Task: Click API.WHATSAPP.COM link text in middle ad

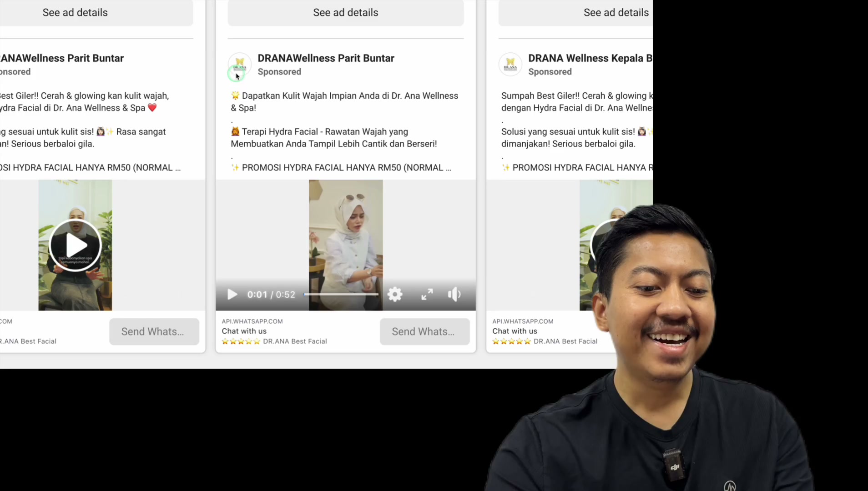Action: click(x=252, y=321)
